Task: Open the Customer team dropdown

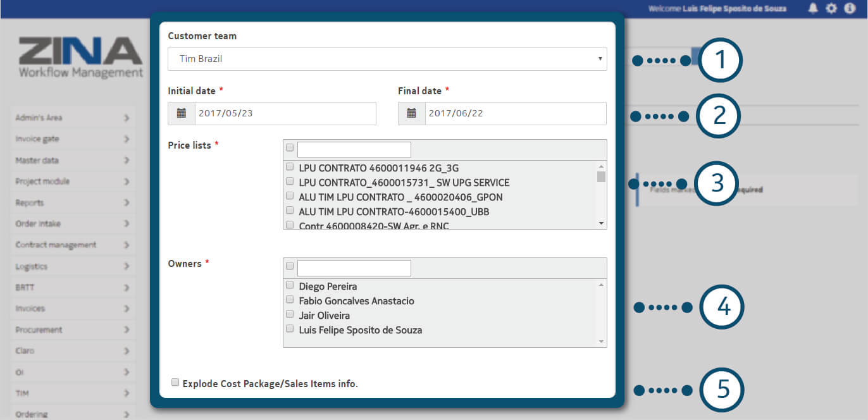Action: click(x=387, y=59)
